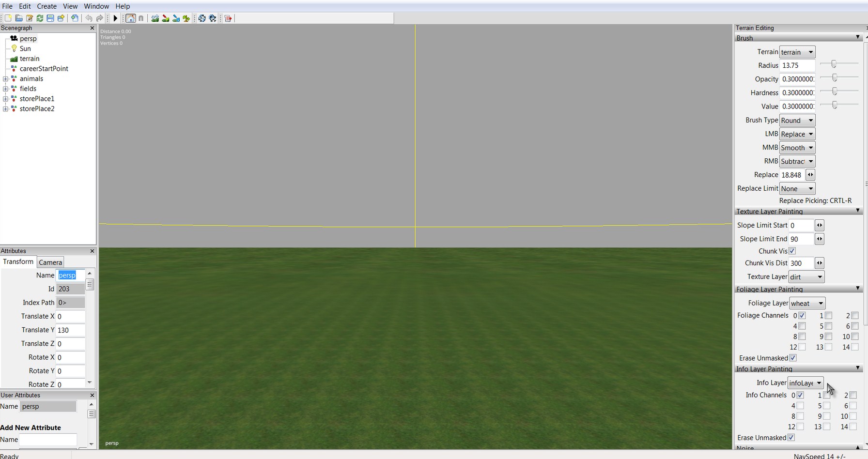This screenshot has width=868, height=459.
Task: Uncheck Erase Unmasked under Foliage Layer Painting
Action: pos(793,358)
